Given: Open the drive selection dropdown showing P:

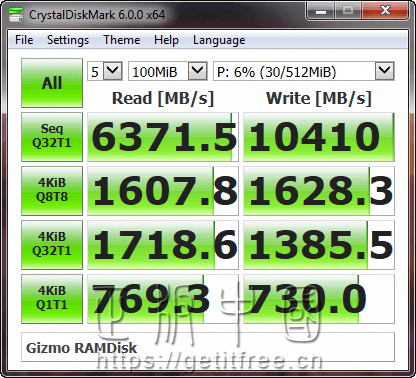Looking at the screenshot, I should tap(304, 71).
